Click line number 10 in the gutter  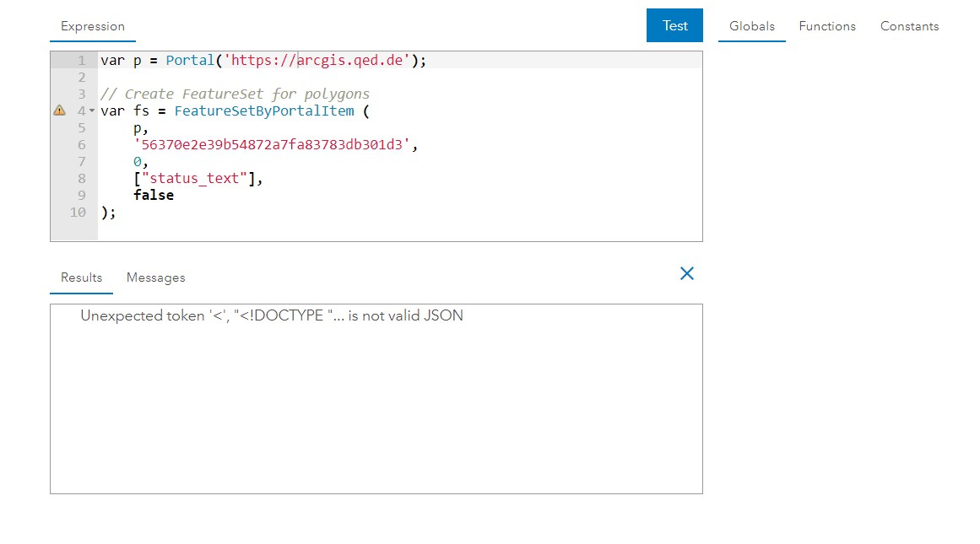(x=78, y=213)
